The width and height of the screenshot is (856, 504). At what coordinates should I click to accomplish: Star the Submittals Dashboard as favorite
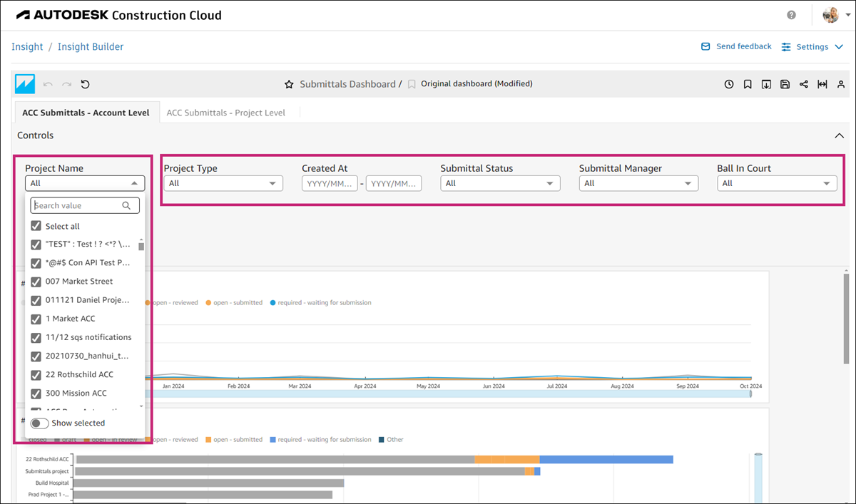coord(289,84)
